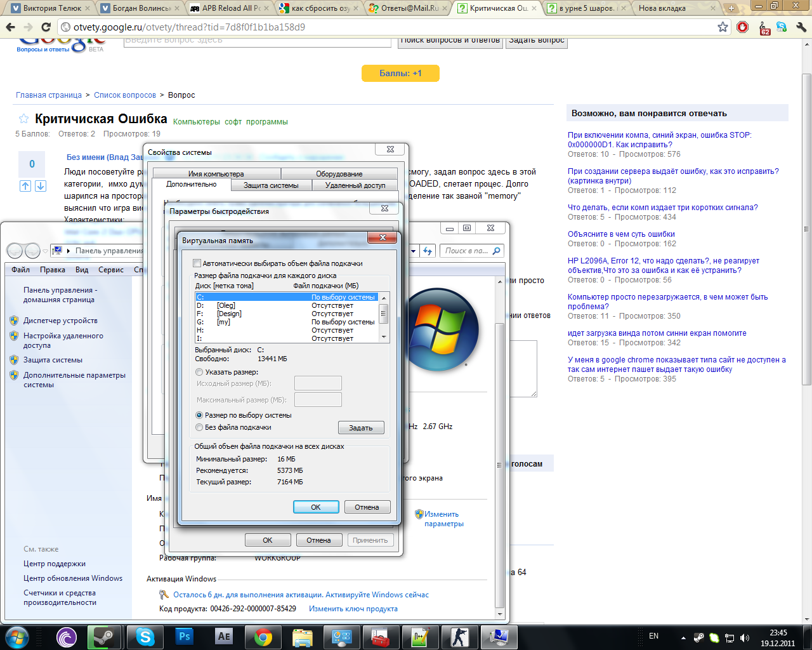Click Изменить параметры link
This screenshot has width=812, height=650.
click(443, 519)
